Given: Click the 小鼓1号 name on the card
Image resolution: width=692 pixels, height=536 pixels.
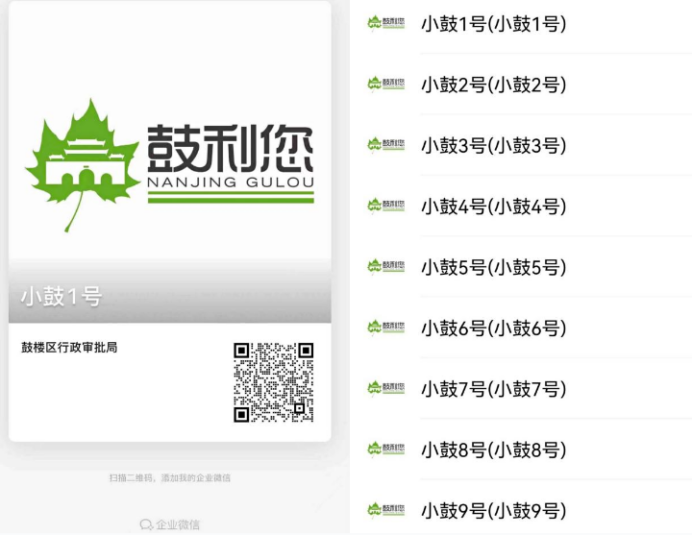Looking at the screenshot, I should pos(61,297).
